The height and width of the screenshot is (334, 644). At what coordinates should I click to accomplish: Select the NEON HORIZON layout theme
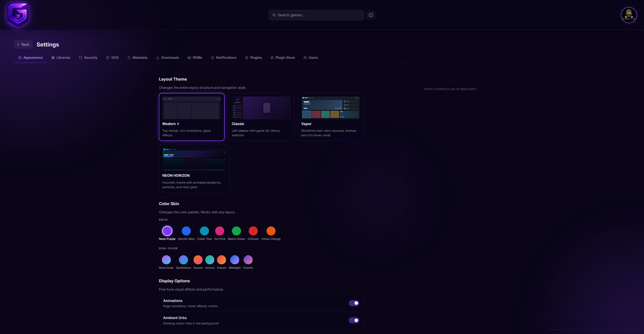pos(194,169)
